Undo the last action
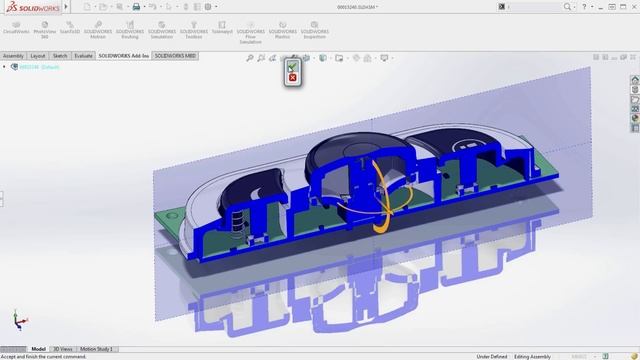 [x=152, y=7]
